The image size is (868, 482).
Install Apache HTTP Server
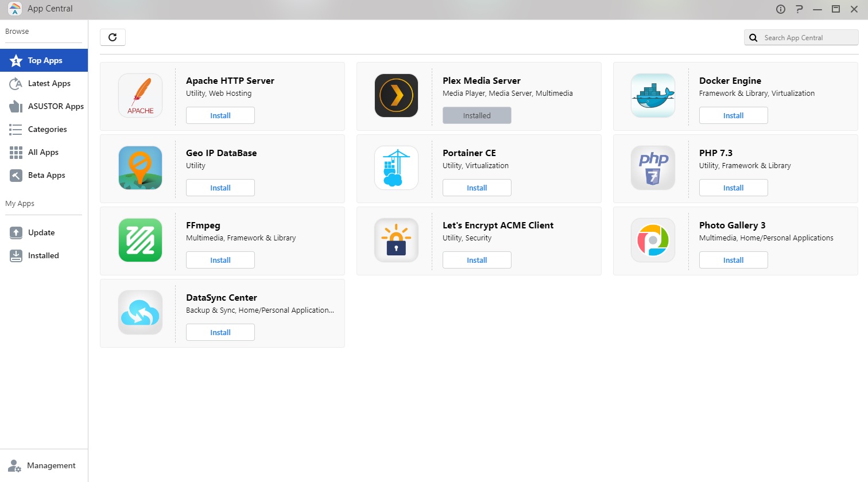(x=220, y=115)
